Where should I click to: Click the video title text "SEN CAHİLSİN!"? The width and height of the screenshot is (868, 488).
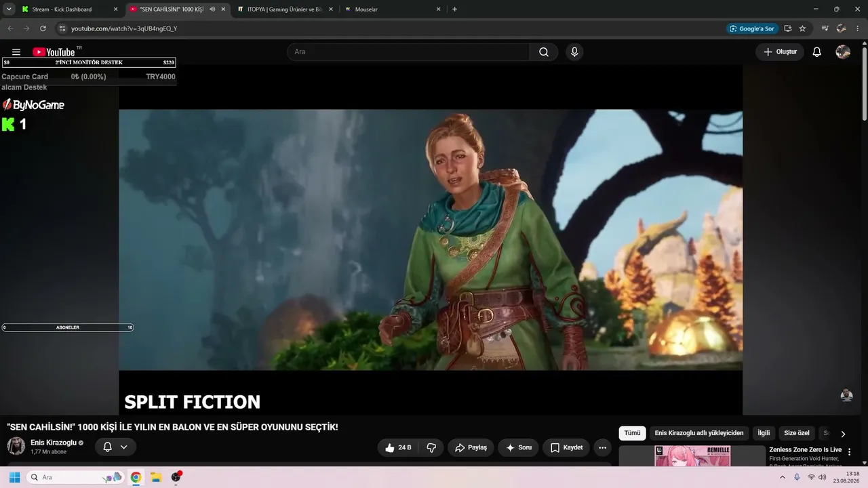(41, 427)
